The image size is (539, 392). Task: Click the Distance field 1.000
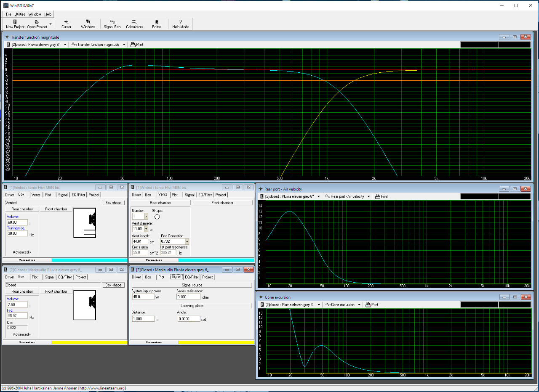[x=143, y=319]
